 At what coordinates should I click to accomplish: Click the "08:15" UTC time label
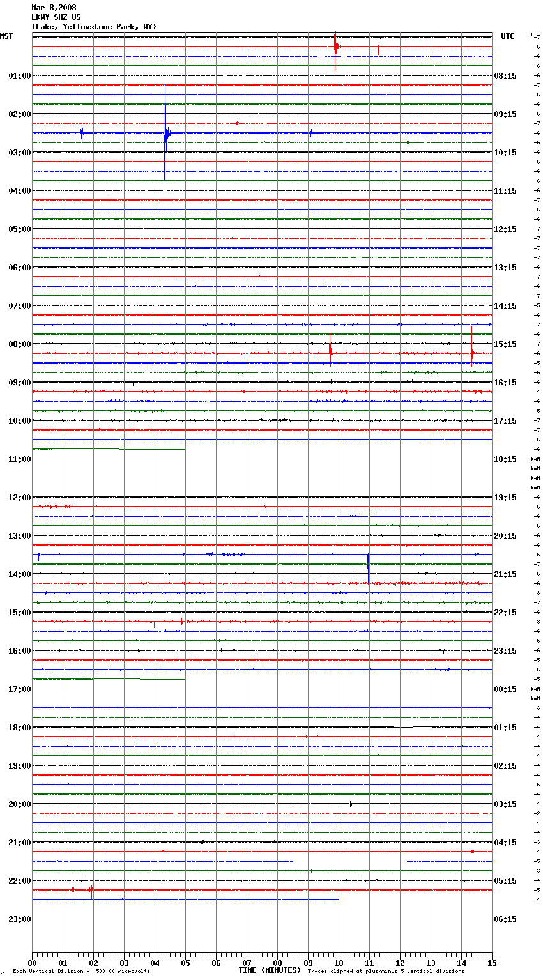(x=505, y=76)
